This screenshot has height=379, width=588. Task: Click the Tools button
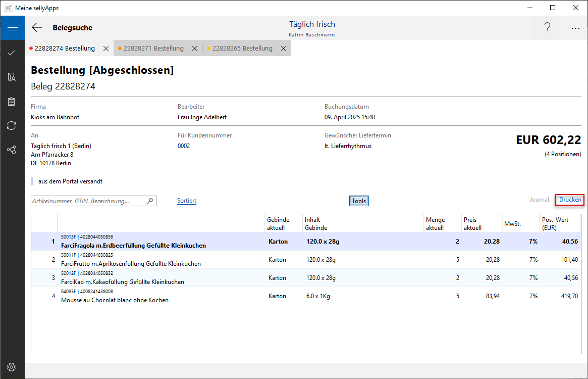click(359, 201)
